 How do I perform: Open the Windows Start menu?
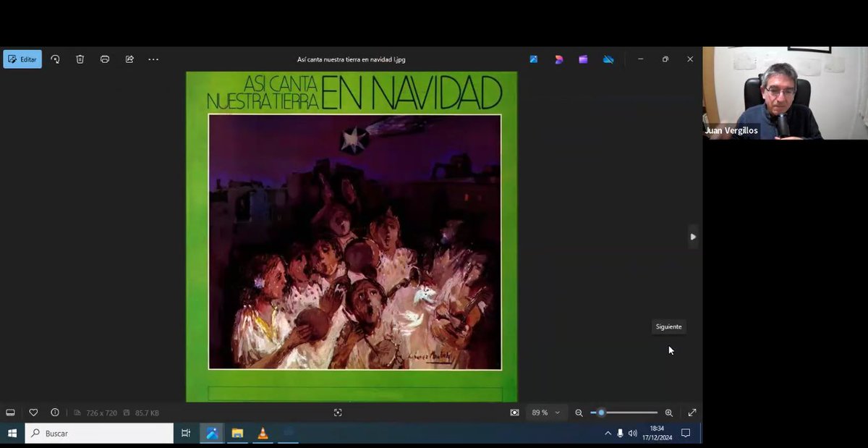point(12,433)
